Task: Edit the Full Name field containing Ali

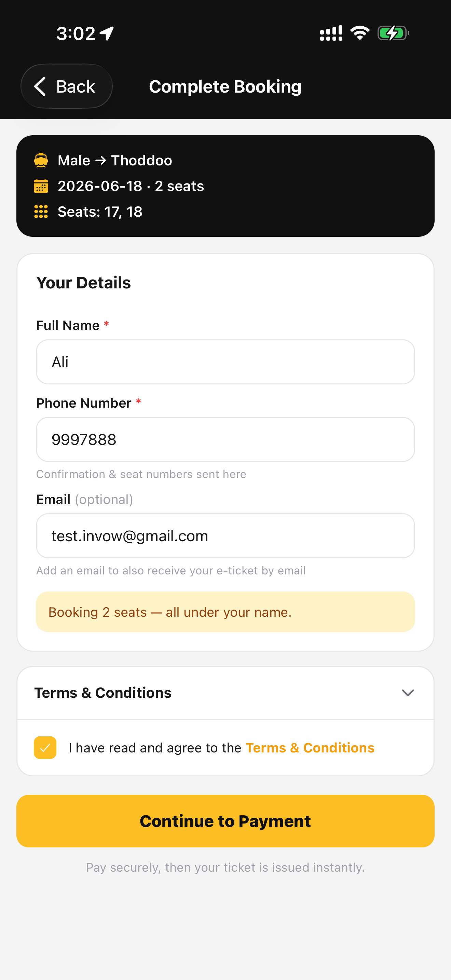Action: click(225, 362)
